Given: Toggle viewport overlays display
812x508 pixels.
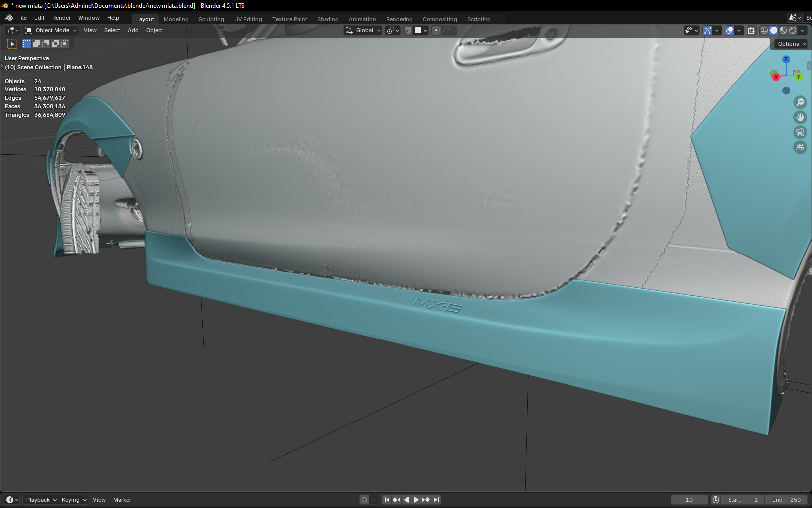Looking at the screenshot, I should pos(730,30).
